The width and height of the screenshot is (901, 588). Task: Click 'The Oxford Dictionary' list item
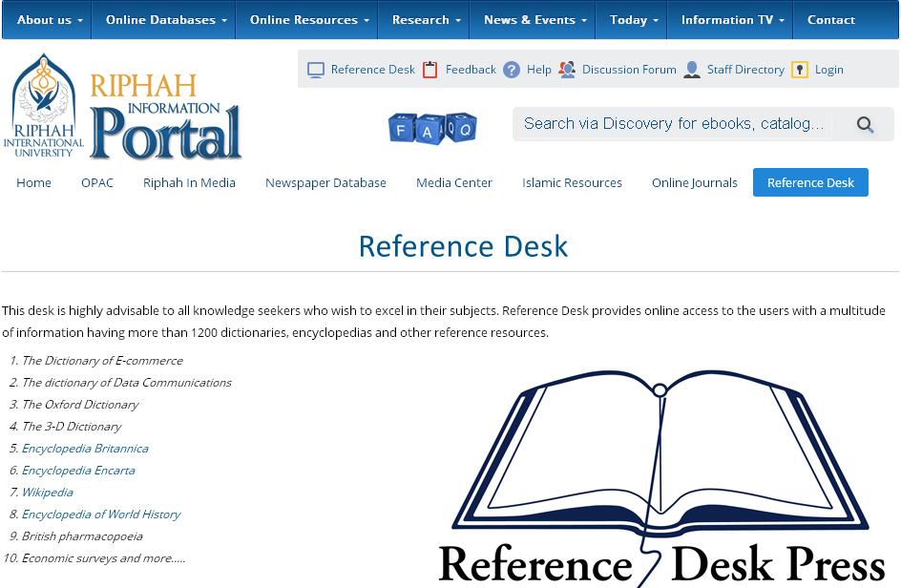click(80, 404)
